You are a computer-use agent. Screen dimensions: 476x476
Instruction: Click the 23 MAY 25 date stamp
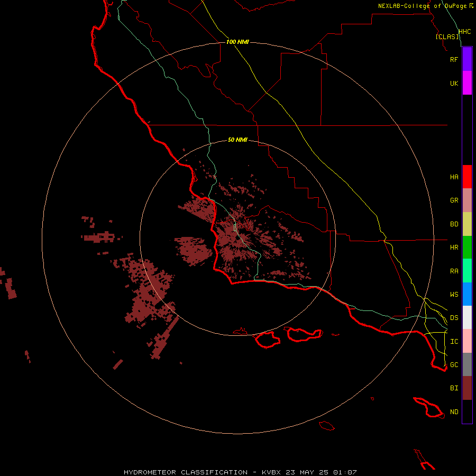tap(307, 472)
